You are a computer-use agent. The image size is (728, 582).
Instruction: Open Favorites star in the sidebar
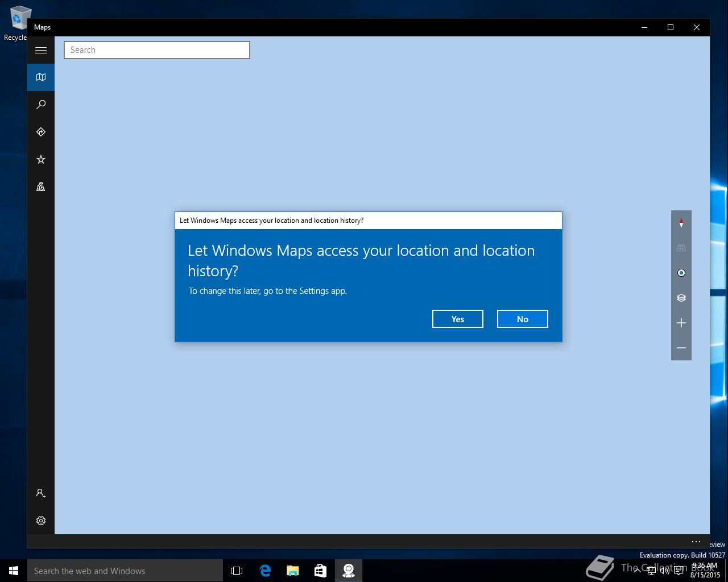point(41,159)
